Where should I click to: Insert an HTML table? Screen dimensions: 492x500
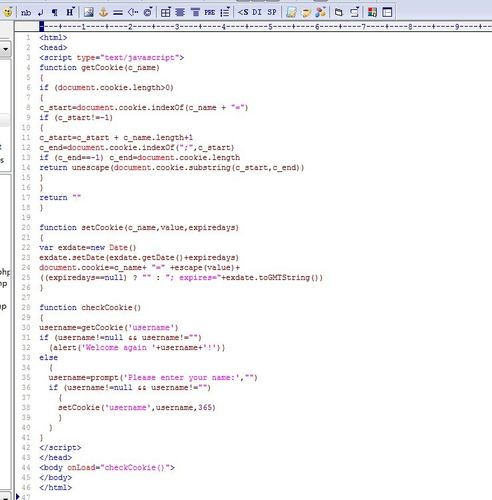coord(166,12)
